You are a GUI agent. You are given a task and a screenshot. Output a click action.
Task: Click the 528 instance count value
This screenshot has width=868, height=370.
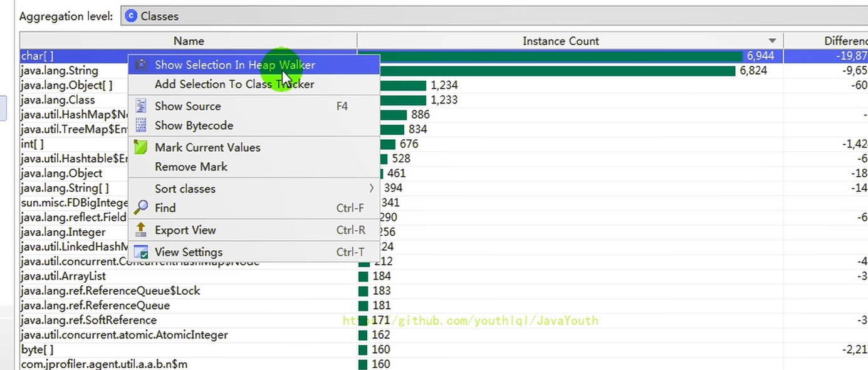pos(401,159)
